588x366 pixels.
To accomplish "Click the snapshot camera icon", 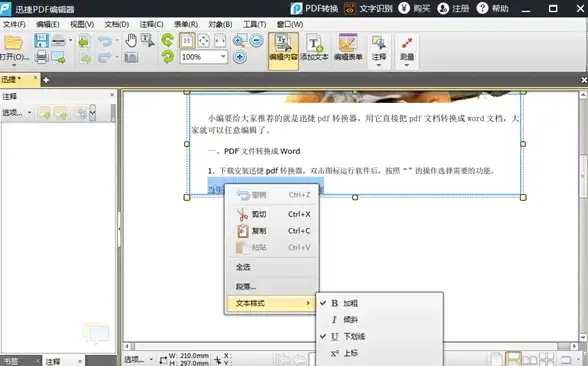I will pyautogui.click(x=131, y=57).
